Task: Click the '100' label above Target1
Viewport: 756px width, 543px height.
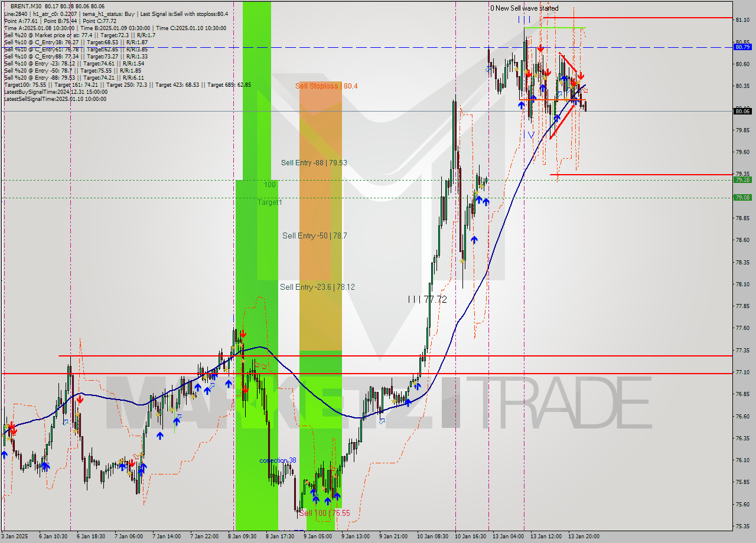Action: [270, 185]
